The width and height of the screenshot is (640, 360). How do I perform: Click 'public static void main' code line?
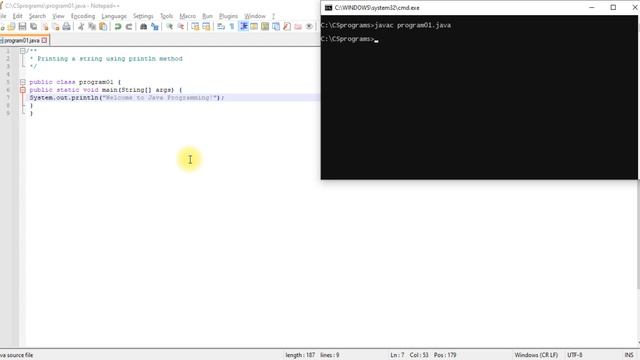coord(106,90)
